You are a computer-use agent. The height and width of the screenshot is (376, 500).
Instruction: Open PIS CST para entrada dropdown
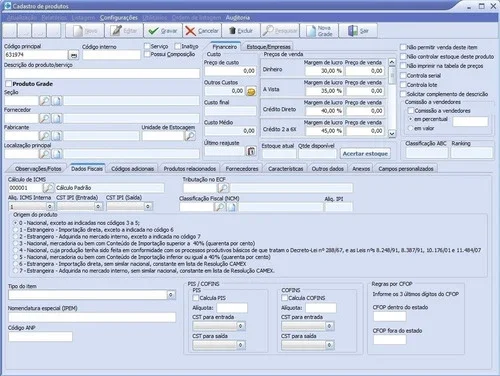240,326
